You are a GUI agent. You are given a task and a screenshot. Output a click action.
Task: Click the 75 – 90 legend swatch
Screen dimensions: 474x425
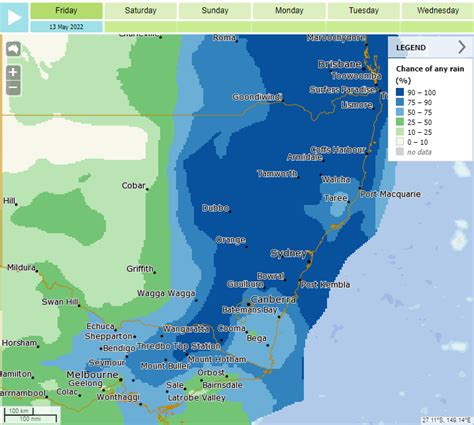(400, 102)
